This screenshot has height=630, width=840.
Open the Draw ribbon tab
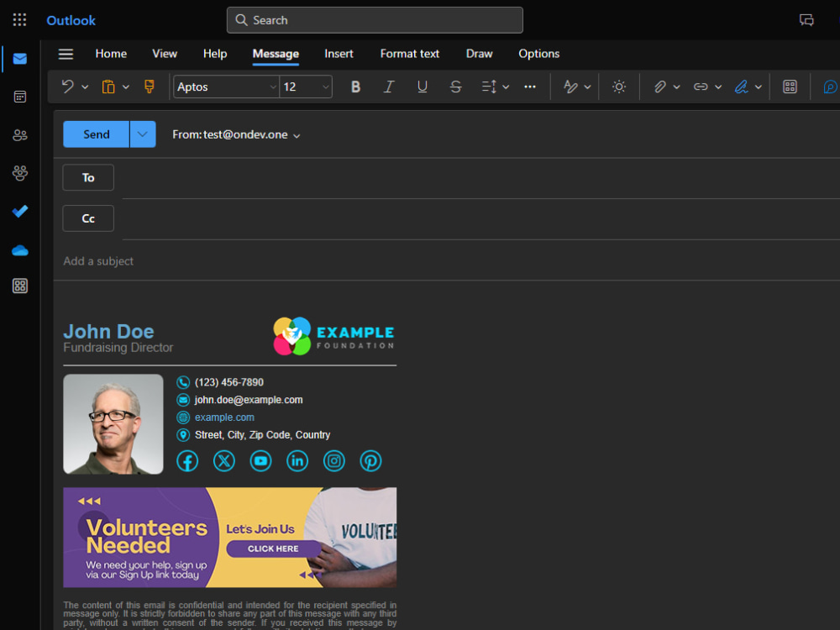coord(479,54)
